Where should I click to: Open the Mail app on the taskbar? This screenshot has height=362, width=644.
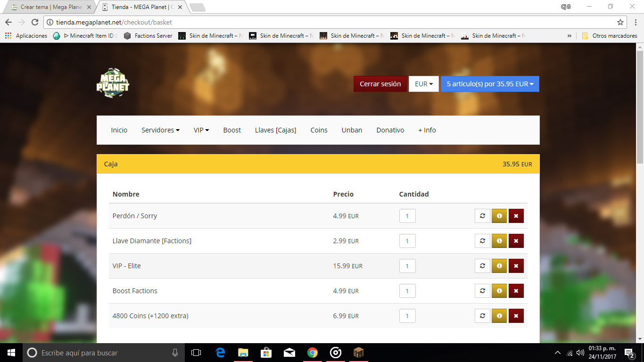tap(289, 353)
